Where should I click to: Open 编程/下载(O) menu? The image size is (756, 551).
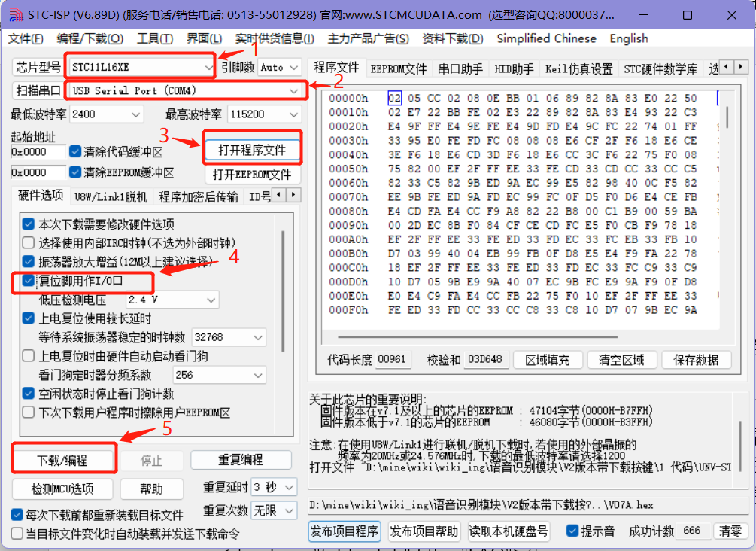[x=90, y=38]
